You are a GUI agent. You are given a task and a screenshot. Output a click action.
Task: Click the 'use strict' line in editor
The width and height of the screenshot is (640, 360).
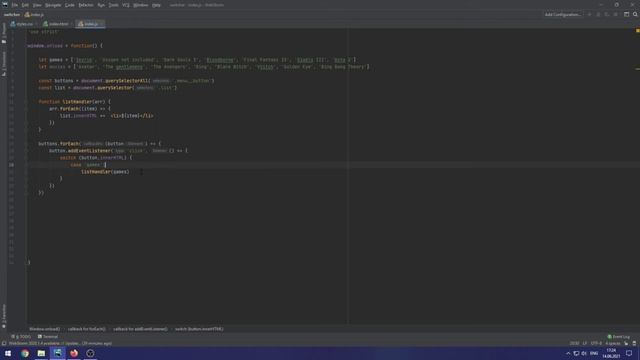44,32
